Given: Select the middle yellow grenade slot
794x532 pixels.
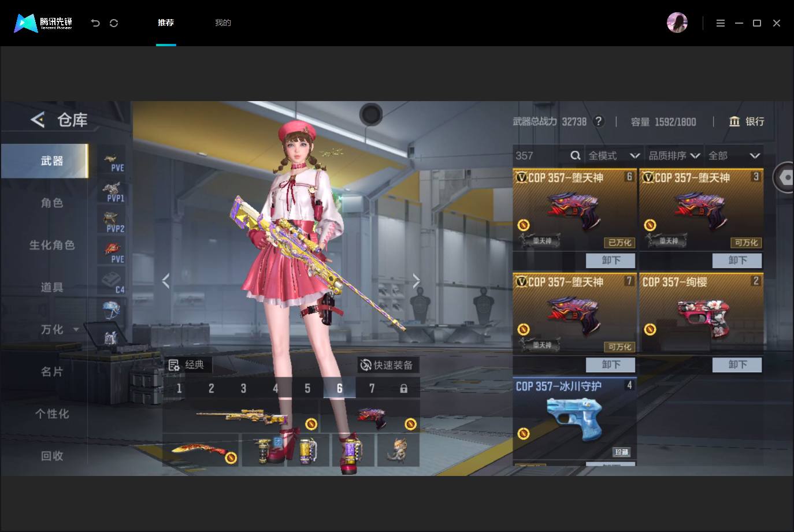Looking at the screenshot, I should click(x=308, y=450).
